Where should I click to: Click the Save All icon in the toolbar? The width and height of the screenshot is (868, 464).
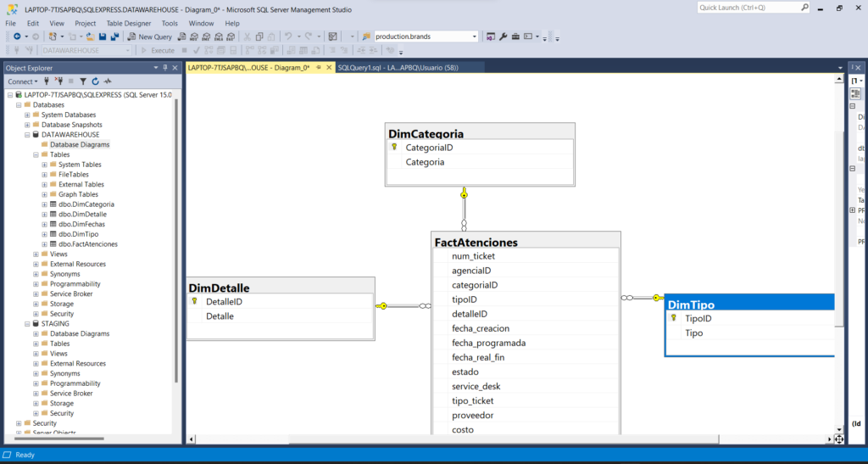coord(114,36)
